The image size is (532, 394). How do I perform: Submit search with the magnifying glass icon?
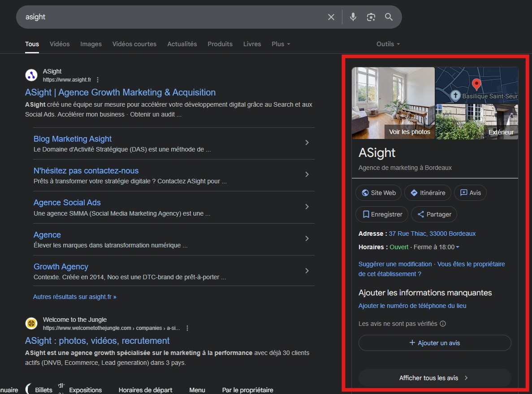pos(389,17)
